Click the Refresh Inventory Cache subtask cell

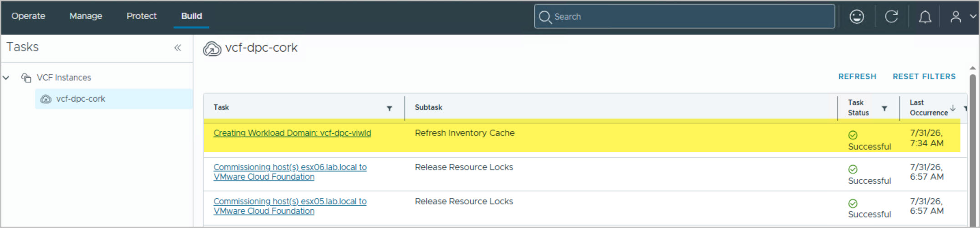tap(465, 133)
